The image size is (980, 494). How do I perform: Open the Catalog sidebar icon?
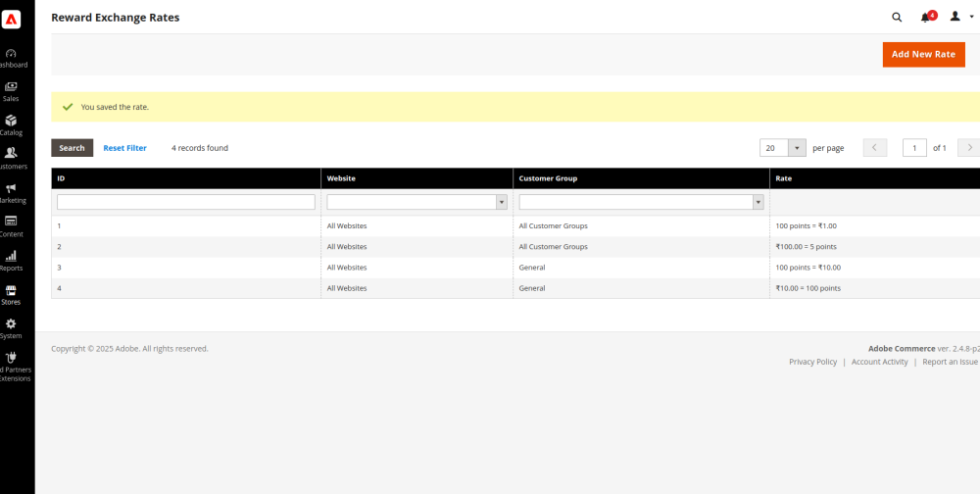[x=11, y=122]
